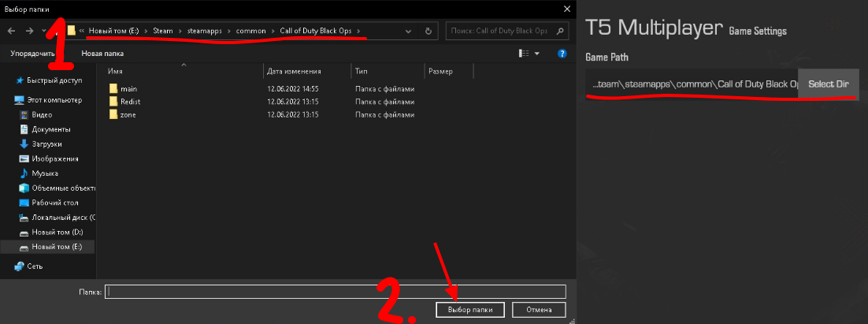Expand chevron after steamapps in breadcrumb
868x324 pixels.
228,31
